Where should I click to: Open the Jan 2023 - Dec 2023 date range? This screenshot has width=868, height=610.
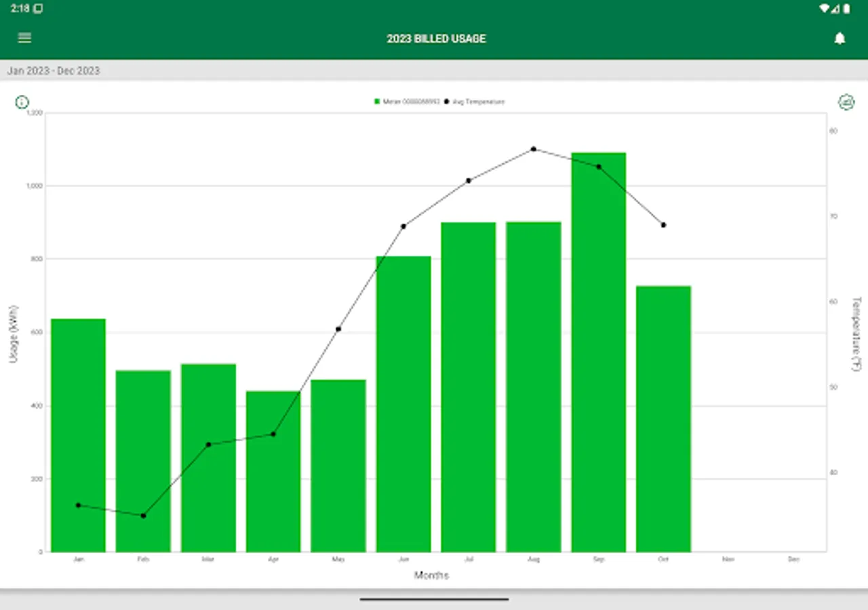(x=54, y=70)
